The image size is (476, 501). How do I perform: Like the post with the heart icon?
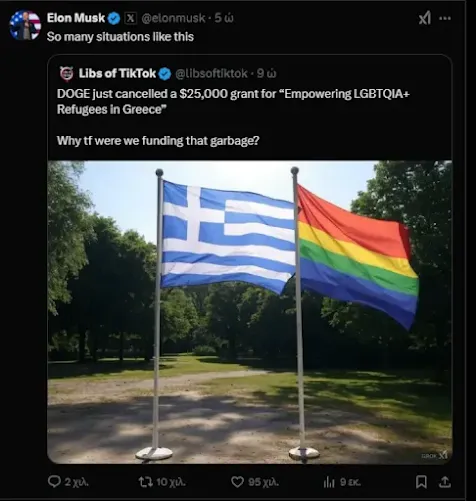(237, 482)
